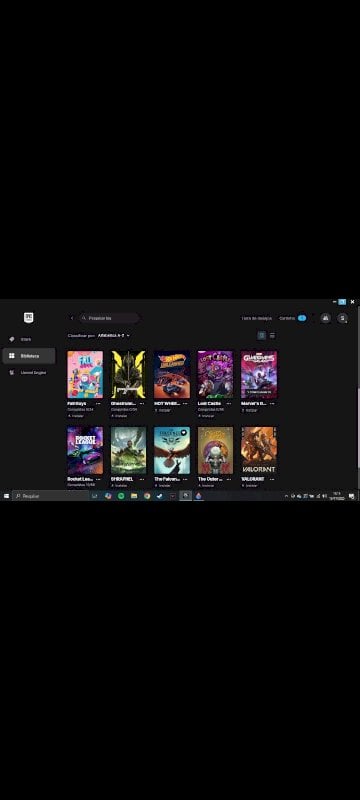
Task: Open the three-dot menu for Lost Castle
Action: (x=229, y=404)
